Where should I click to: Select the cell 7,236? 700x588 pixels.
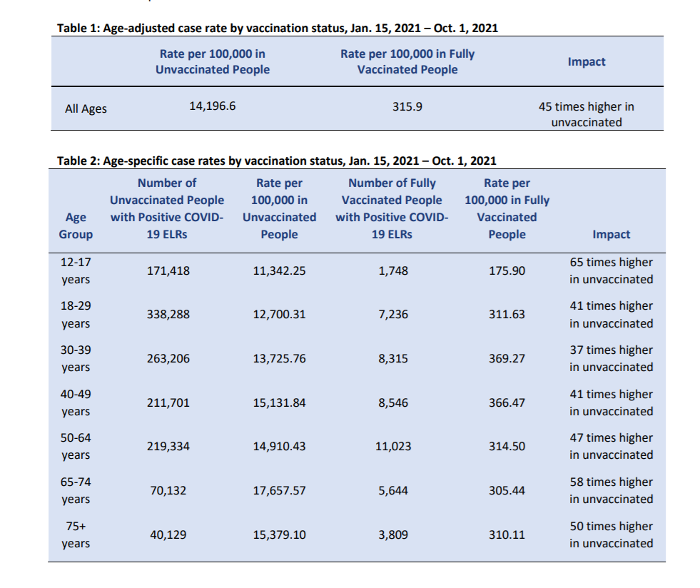393,315
